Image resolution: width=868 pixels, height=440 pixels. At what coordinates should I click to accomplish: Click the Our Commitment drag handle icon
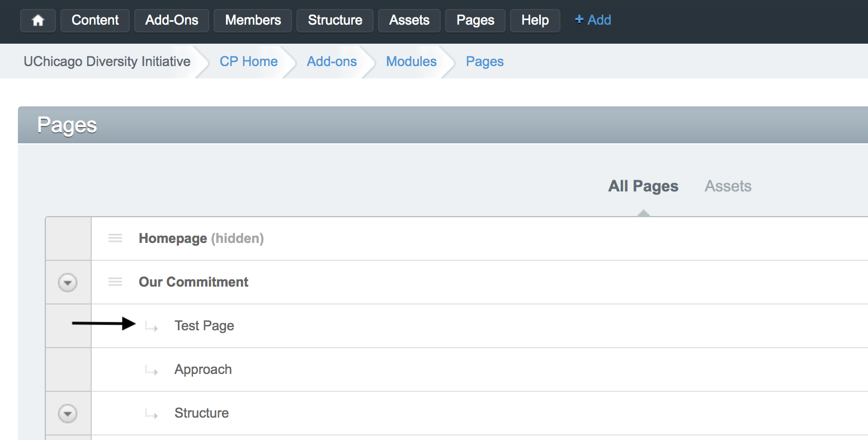click(x=115, y=282)
